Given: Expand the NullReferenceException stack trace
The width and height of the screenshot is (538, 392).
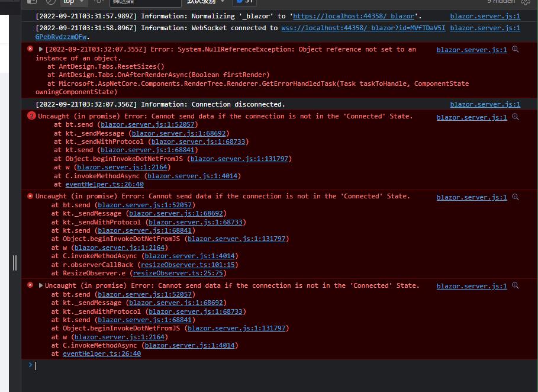Looking at the screenshot, I should click(x=40, y=49).
